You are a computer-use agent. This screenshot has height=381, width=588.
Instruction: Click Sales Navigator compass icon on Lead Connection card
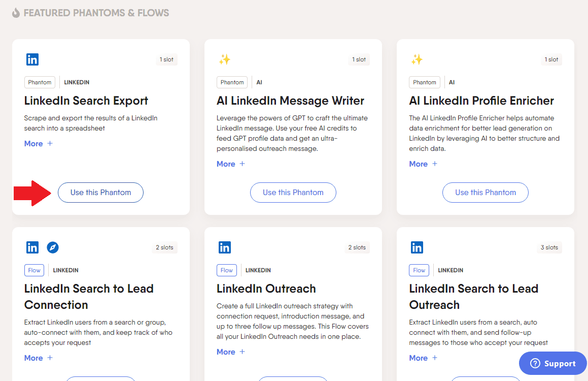(52, 247)
